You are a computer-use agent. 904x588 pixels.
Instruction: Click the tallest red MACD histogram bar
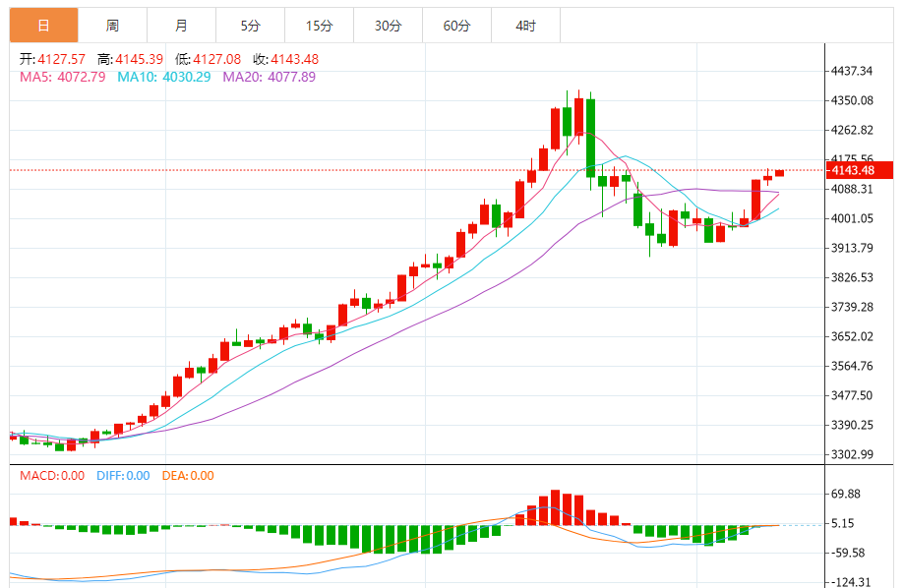[556, 507]
